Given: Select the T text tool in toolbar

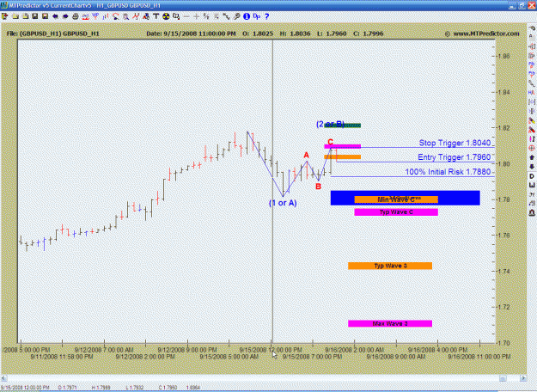Looking at the screenshot, I should click(x=156, y=16).
